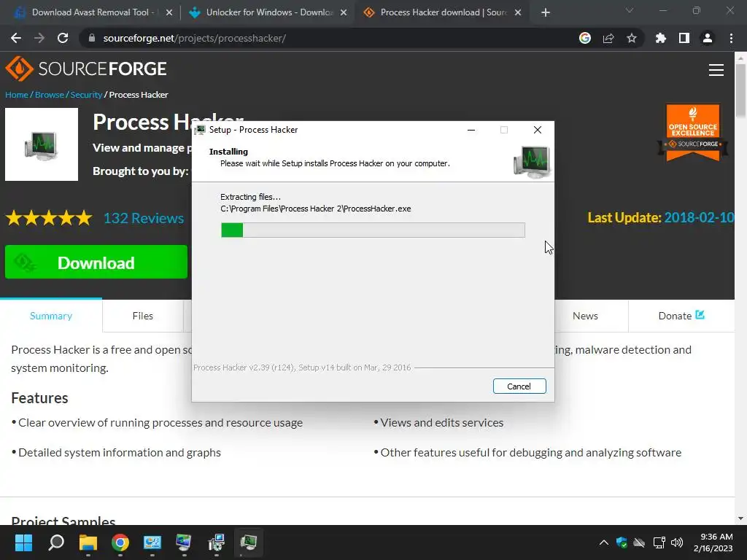
Task: Open File Explorer from taskbar
Action: tap(88, 542)
